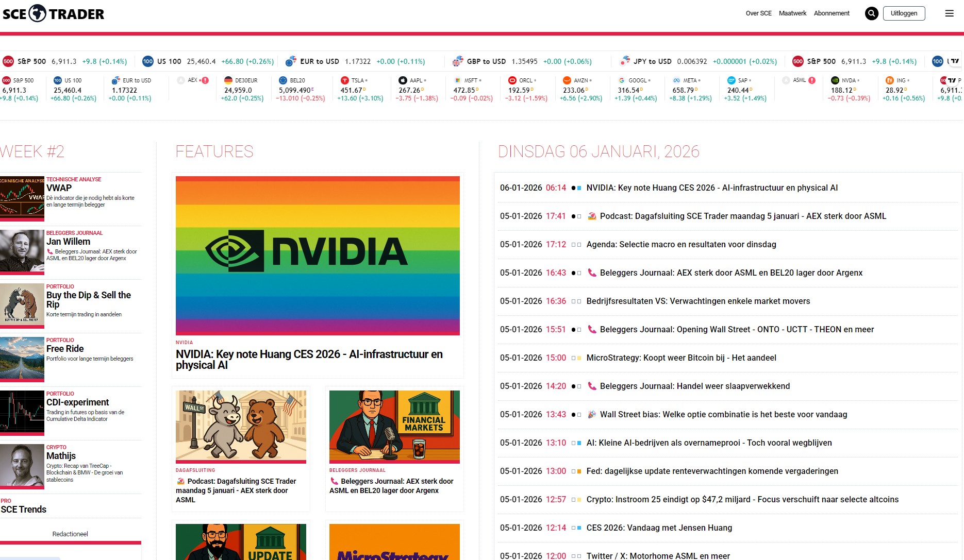Click the AEX red warning icon
Screen dimensions: 964x560
[x=205, y=80]
